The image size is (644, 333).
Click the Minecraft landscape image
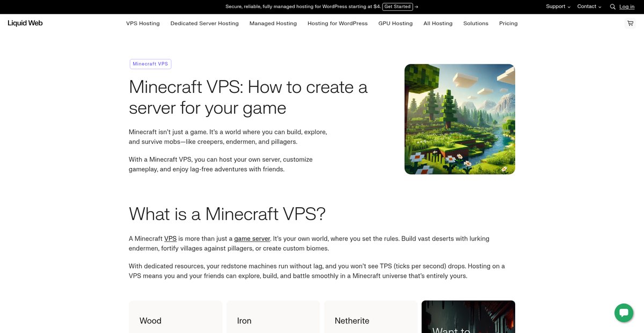[x=460, y=119]
